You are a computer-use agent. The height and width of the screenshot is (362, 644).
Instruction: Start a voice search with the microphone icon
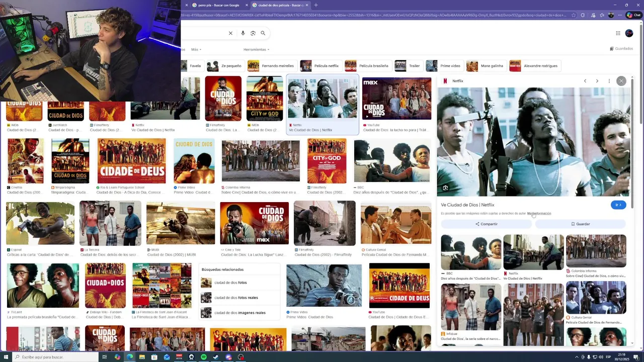[243, 33]
